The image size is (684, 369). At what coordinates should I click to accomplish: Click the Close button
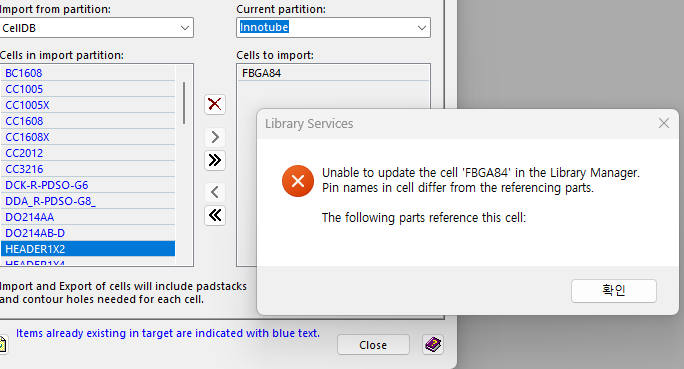click(373, 345)
